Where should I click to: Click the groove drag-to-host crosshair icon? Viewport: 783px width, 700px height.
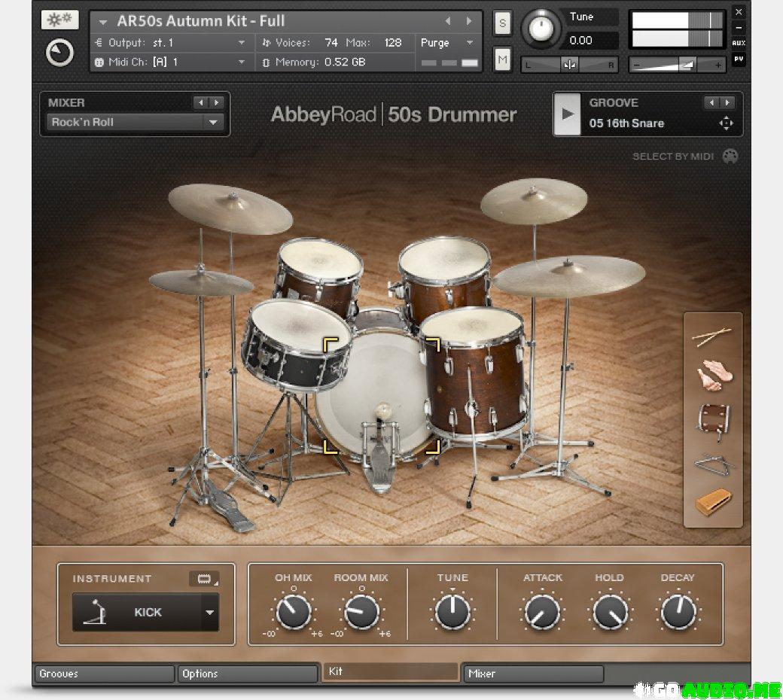pos(726,123)
